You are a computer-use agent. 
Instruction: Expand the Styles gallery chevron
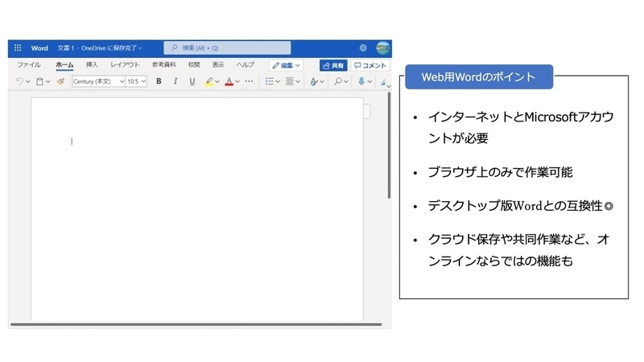(322, 82)
